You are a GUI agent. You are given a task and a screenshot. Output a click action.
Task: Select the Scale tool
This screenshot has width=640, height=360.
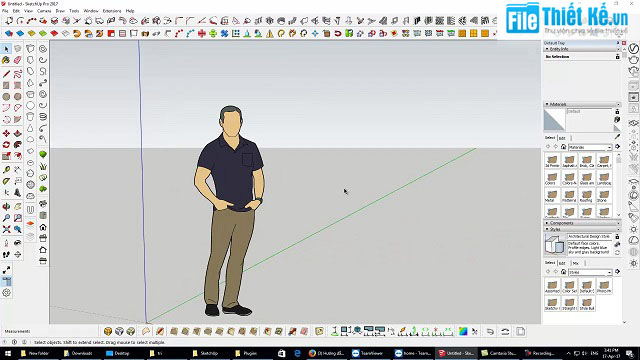6,156
